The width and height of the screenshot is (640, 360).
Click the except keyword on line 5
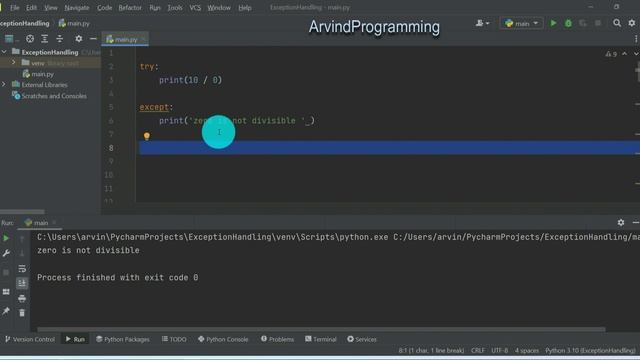pyautogui.click(x=154, y=107)
